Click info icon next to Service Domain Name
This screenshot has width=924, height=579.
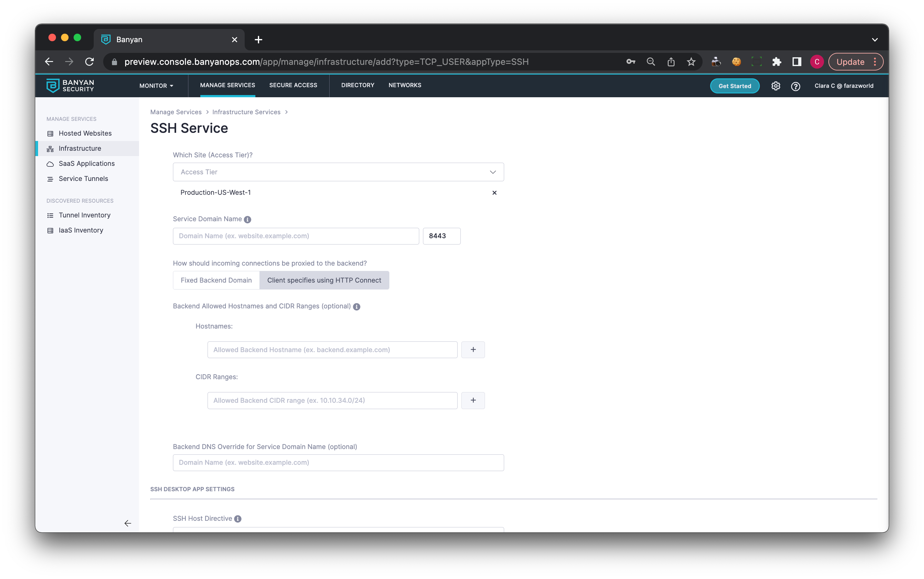point(248,219)
